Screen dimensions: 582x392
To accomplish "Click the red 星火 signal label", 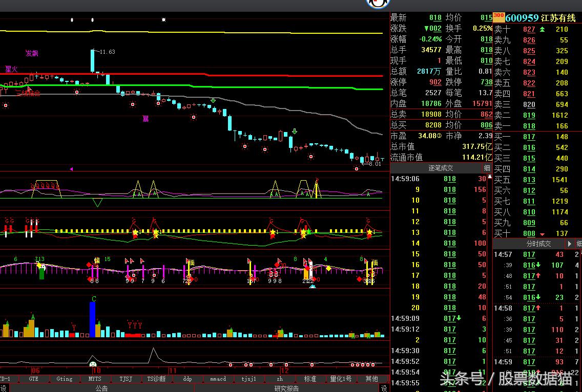I will pos(11,69).
